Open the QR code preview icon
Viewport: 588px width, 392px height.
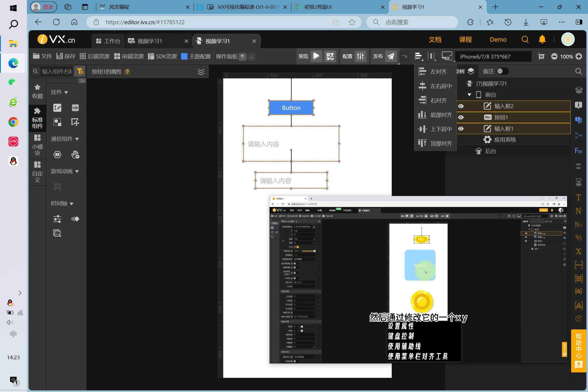coord(330,56)
